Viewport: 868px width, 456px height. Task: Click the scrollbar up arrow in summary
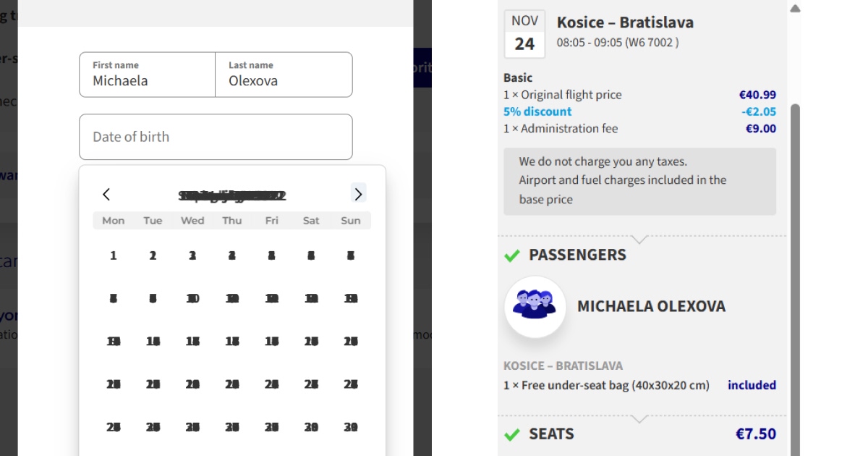[795, 9]
